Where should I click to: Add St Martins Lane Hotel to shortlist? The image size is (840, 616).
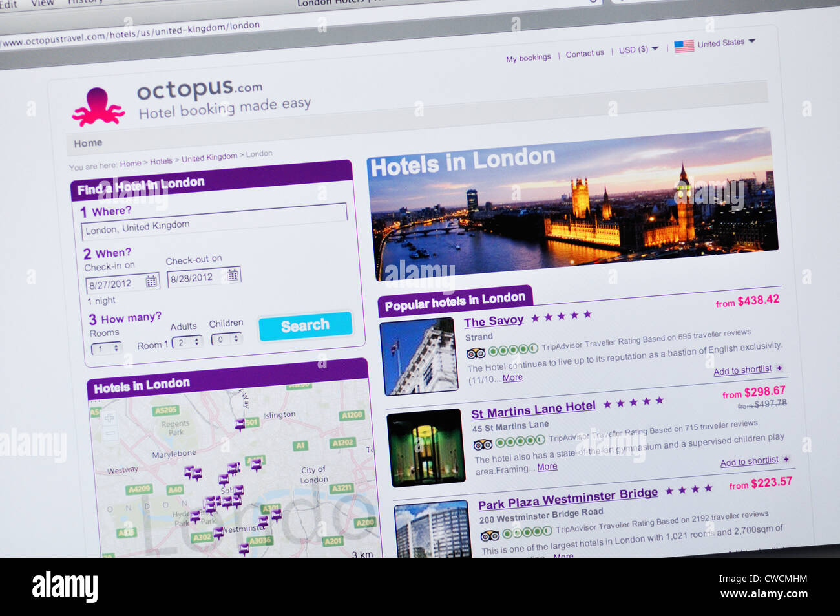[x=749, y=462]
